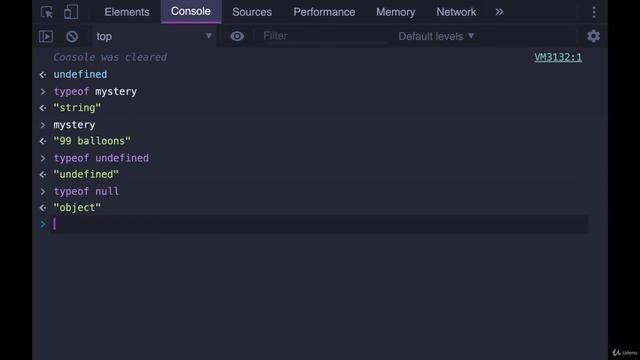
Task: Select the 'Console was cleared' message
Action: pos(110,57)
